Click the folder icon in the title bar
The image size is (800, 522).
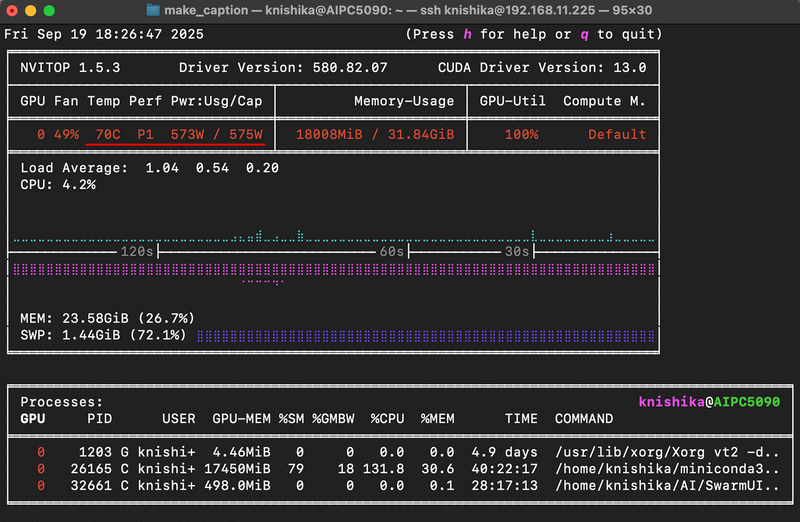click(153, 10)
